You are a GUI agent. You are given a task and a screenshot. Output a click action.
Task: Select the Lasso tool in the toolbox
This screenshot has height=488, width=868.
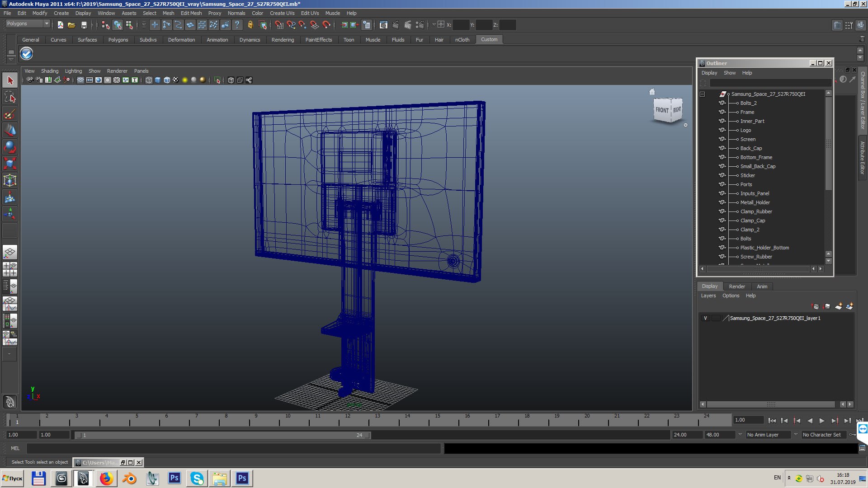[x=10, y=97]
